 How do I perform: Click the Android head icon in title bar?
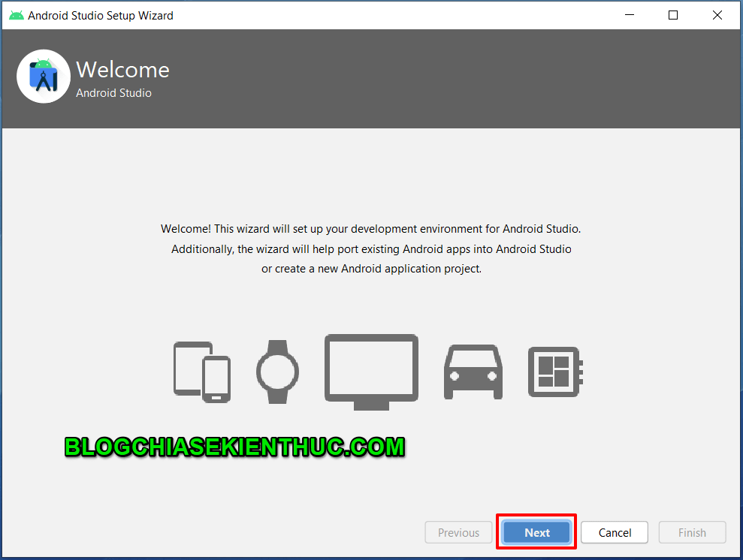pos(16,16)
